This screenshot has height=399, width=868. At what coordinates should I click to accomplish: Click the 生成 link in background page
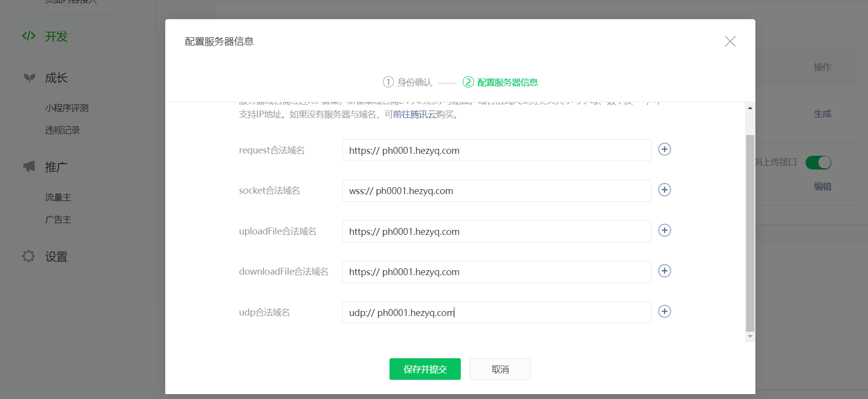pyautogui.click(x=822, y=114)
